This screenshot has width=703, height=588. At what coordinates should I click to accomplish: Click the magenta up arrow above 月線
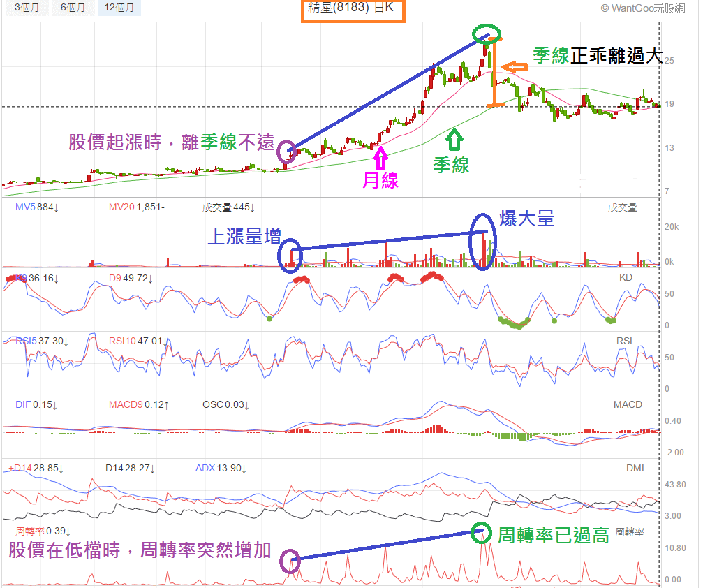click(380, 156)
